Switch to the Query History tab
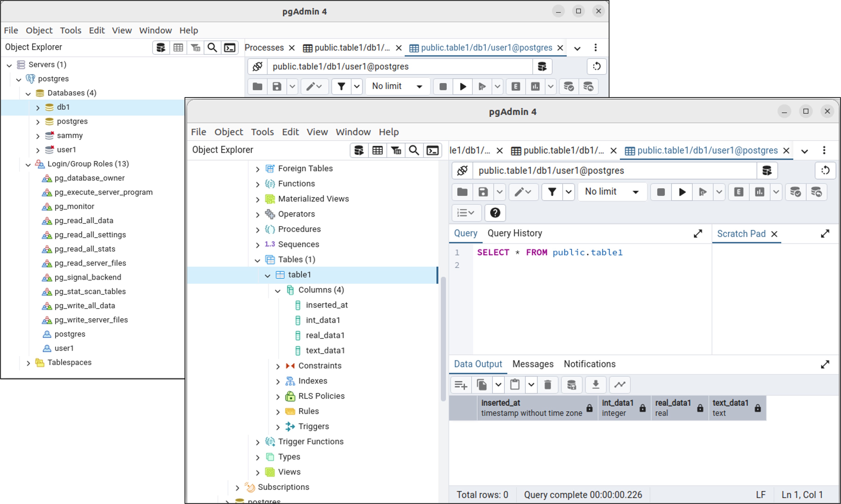This screenshot has width=841, height=504. pos(515,233)
